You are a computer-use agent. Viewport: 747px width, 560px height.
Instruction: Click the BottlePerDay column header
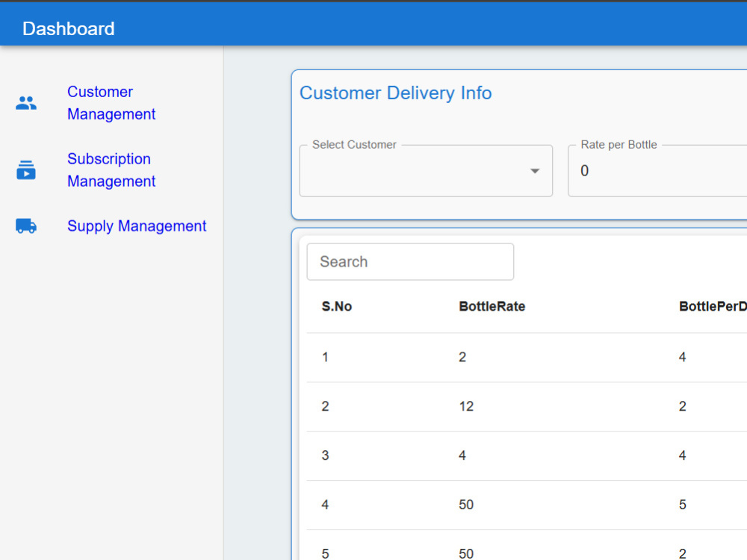[713, 306]
